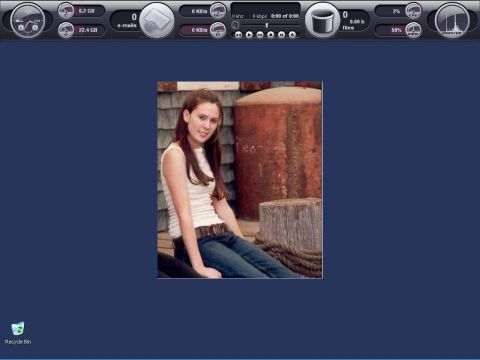This screenshot has width=480, height=360.
Task: Click the portrait photo on the desktop
Action: click(x=240, y=180)
